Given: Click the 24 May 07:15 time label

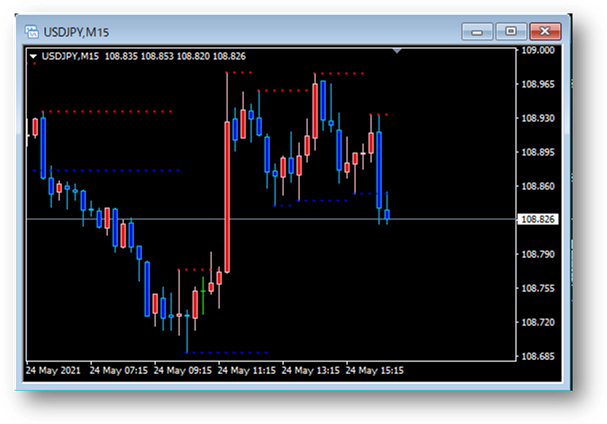Looking at the screenshot, I should click(119, 371).
